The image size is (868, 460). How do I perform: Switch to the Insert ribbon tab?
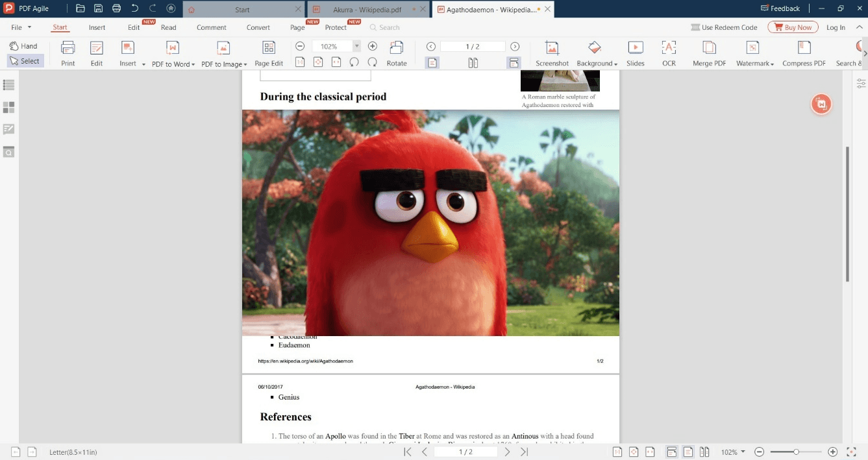97,27
